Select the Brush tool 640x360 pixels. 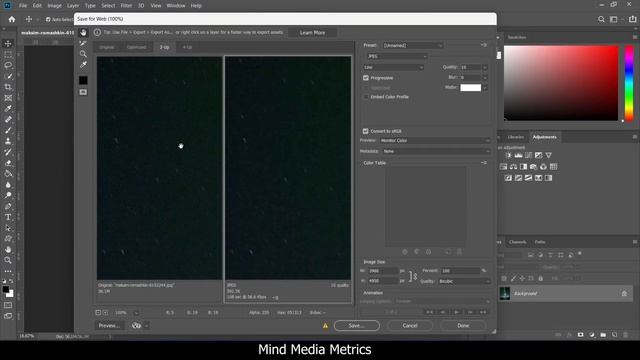8,130
